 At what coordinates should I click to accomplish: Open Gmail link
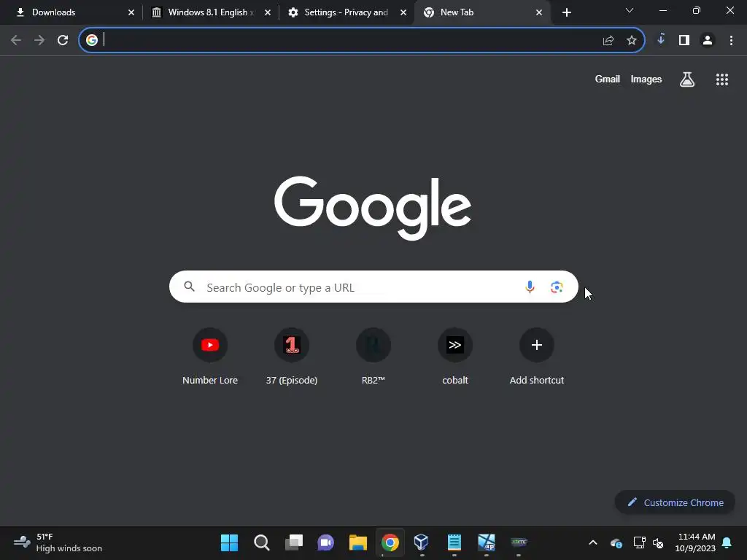tap(608, 79)
